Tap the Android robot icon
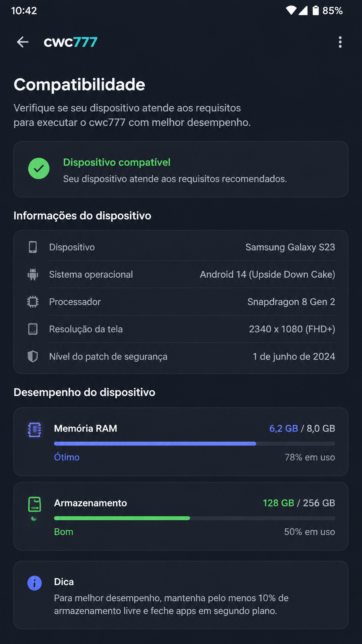362x644 pixels. (33, 274)
